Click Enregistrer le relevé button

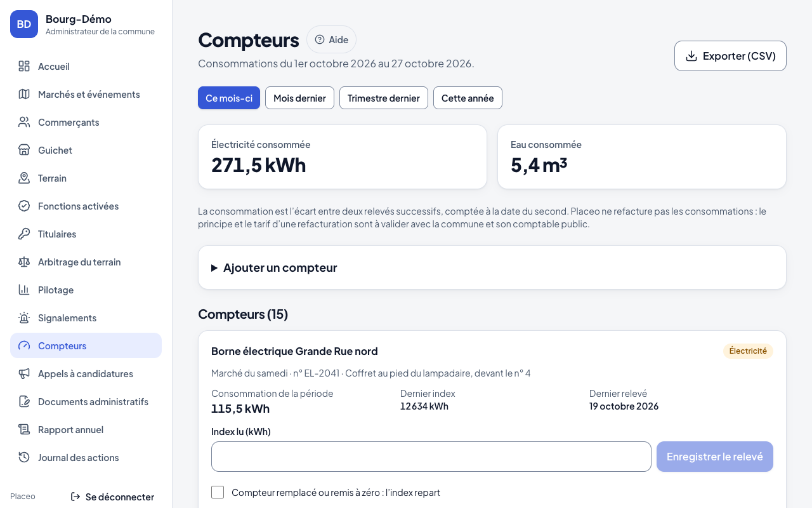715,457
